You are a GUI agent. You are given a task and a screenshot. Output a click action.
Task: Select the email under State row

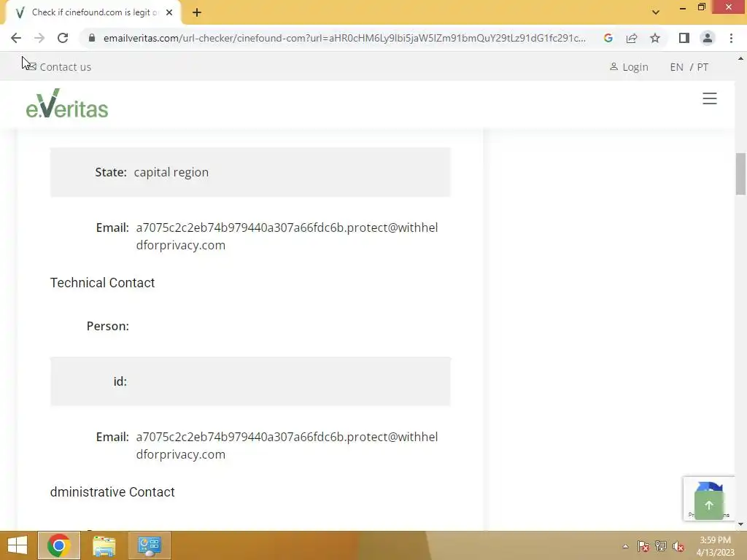pos(287,236)
